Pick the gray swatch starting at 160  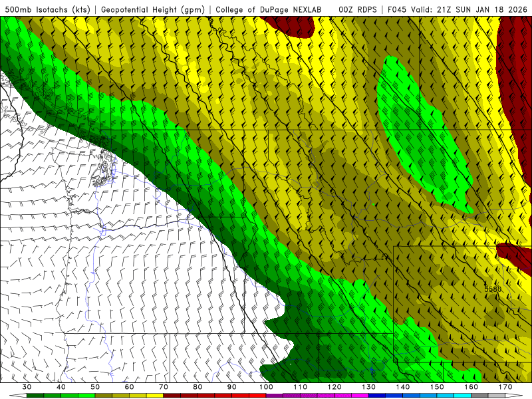(479, 396)
